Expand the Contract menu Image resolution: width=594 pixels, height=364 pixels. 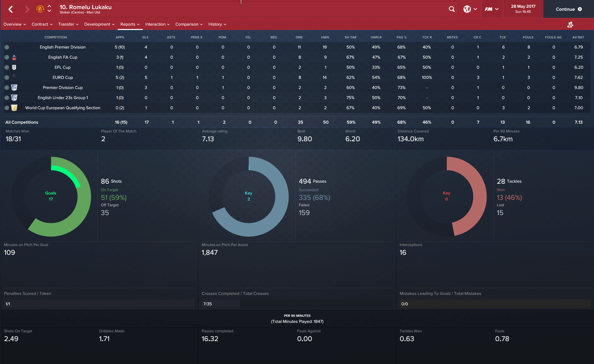tap(42, 24)
